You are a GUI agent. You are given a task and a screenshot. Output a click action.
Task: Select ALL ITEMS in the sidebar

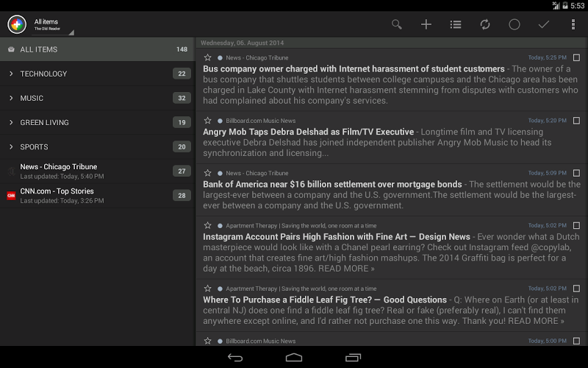(x=98, y=49)
